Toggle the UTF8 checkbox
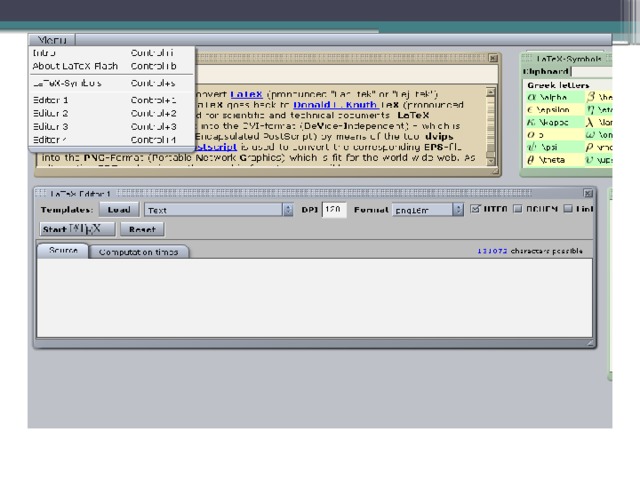Screen dimensions: 640x480 pos(475,210)
